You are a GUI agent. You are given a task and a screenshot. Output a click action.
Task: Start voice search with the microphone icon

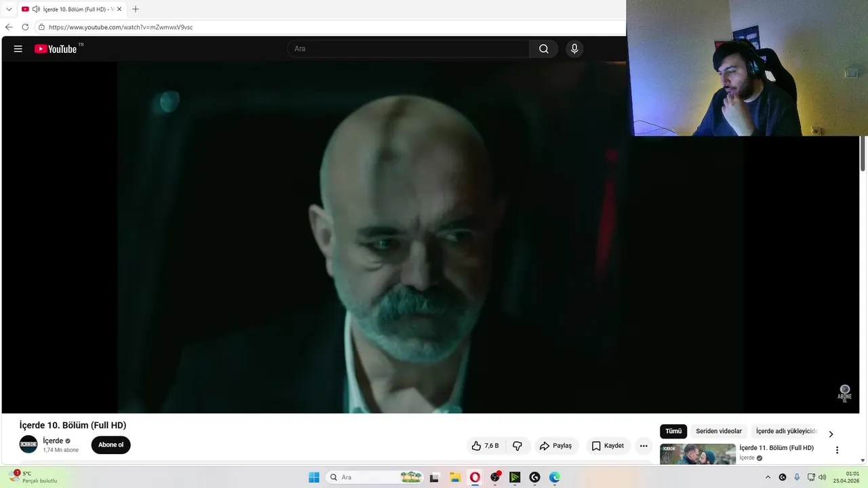[574, 49]
